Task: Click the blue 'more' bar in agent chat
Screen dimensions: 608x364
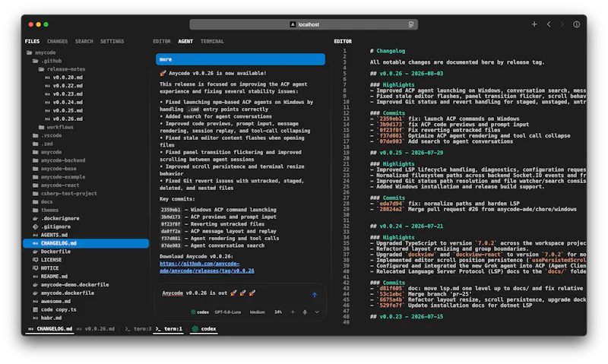Action: 240,59
